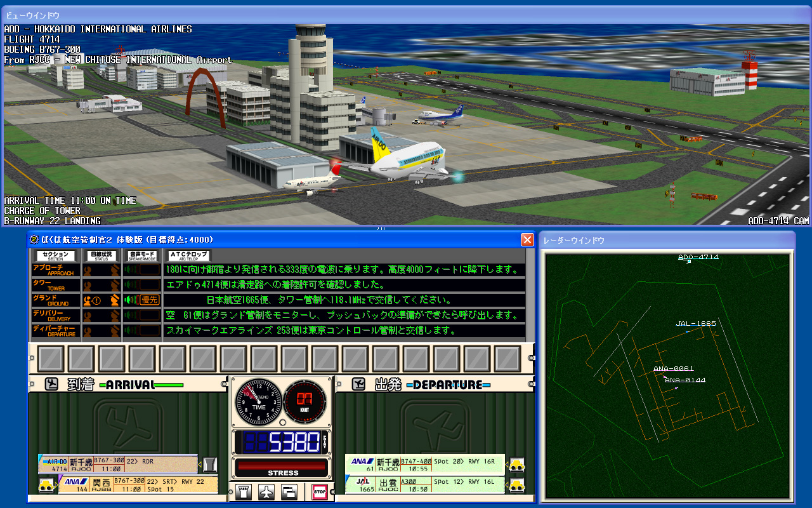The width and height of the screenshot is (812, 508).
Task: Click the 10:55 departure time cell
Action: [x=416, y=469]
